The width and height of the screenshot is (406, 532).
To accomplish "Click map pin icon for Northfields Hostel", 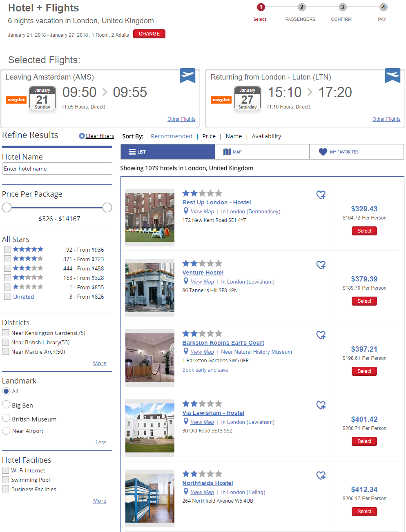I will point(186,492).
